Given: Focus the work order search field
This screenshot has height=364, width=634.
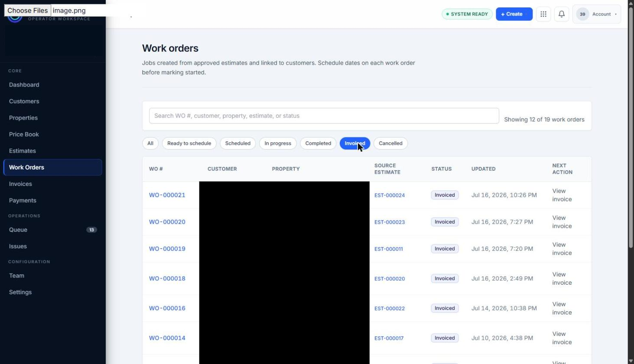Looking at the screenshot, I should point(324,116).
